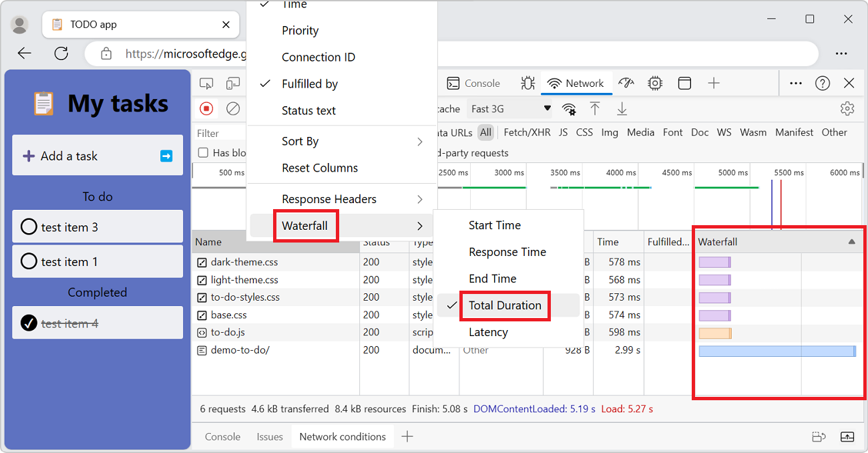868x453 pixels.
Task: Export HAR file with download arrow
Action: tap(622, 108)
